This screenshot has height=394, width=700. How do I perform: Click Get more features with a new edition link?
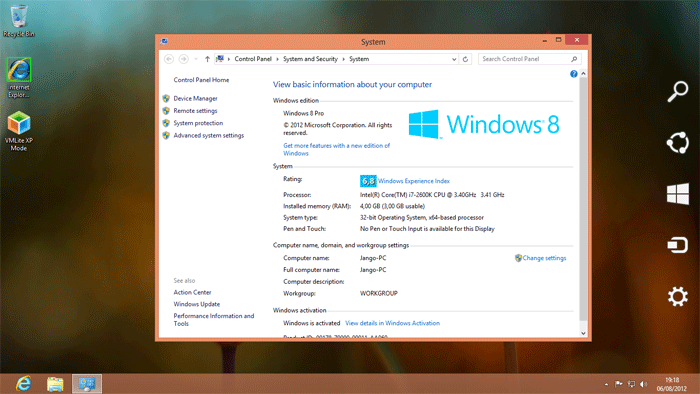(337, 149)
